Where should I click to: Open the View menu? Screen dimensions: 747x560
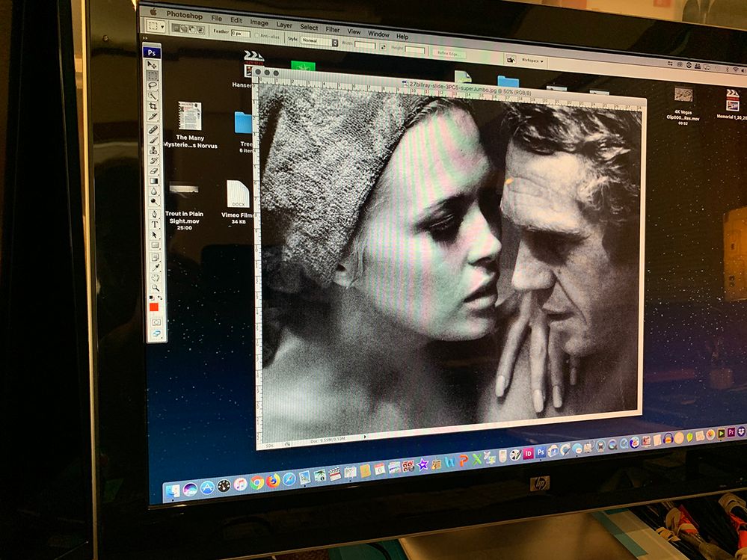tap(354, 32)
